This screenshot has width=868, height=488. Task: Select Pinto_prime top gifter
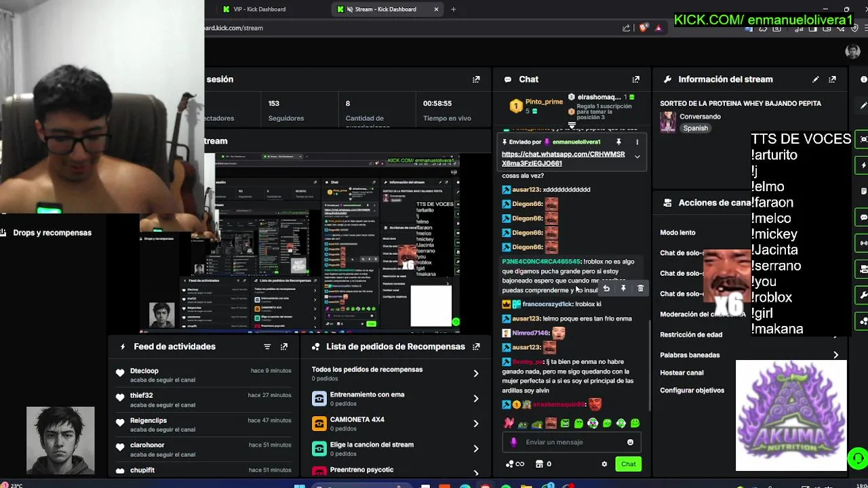[544, 102]
